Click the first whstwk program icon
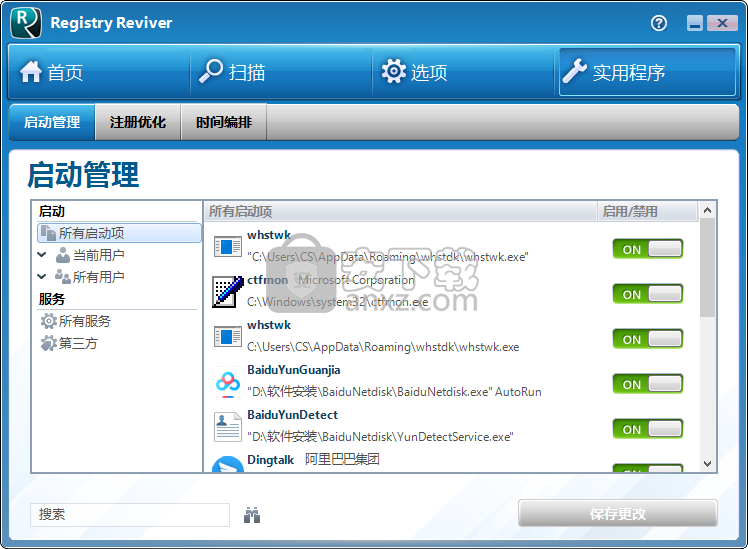Viewport: 748px width, 549px height. click(x=228, y=247)
